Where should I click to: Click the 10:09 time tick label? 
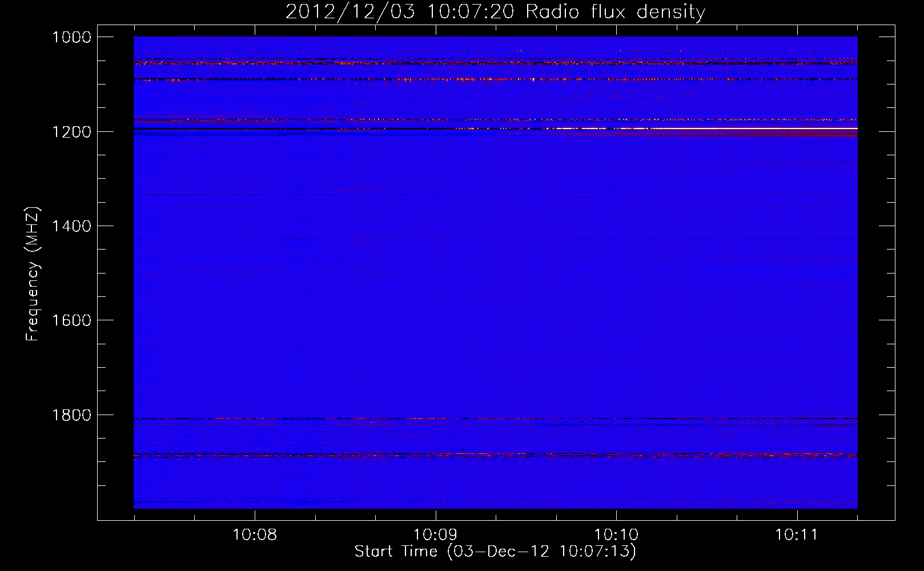click(436, 535)
